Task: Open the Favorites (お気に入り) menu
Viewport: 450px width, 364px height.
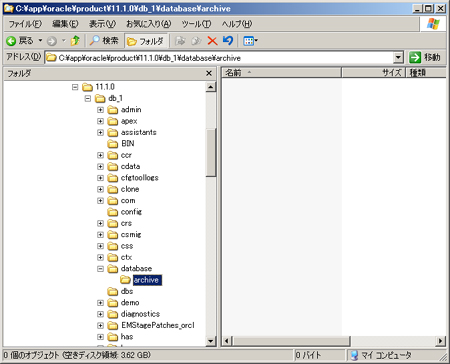Action: click(x=148, y=24)
